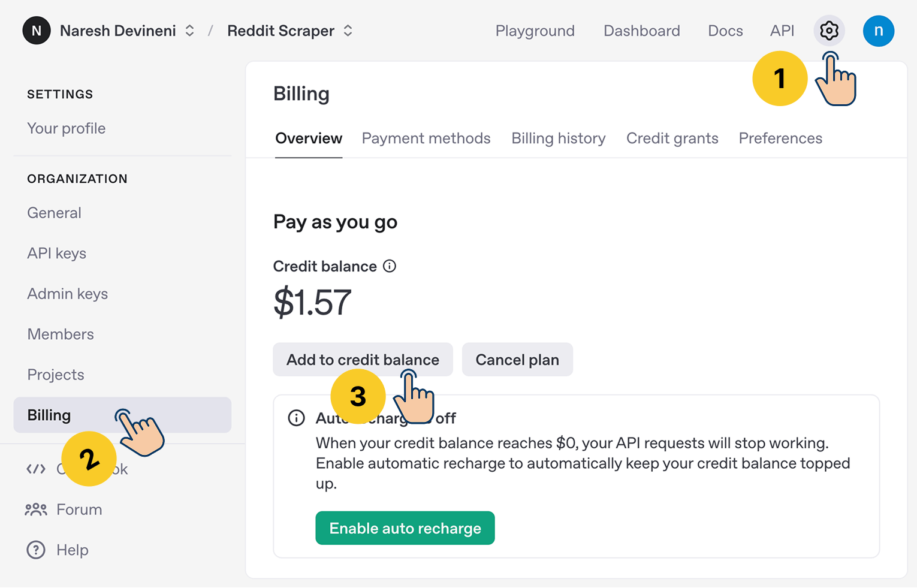
Task: Click the info icon beside Auto recharge notice
Action: click(x=296, y=418)
